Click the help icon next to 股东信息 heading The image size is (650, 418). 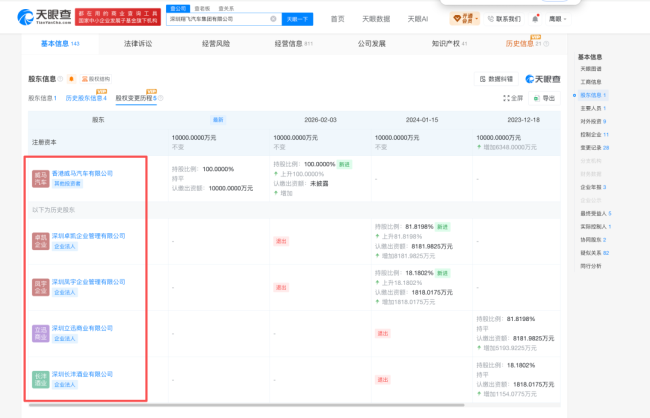tap(60, 79)
